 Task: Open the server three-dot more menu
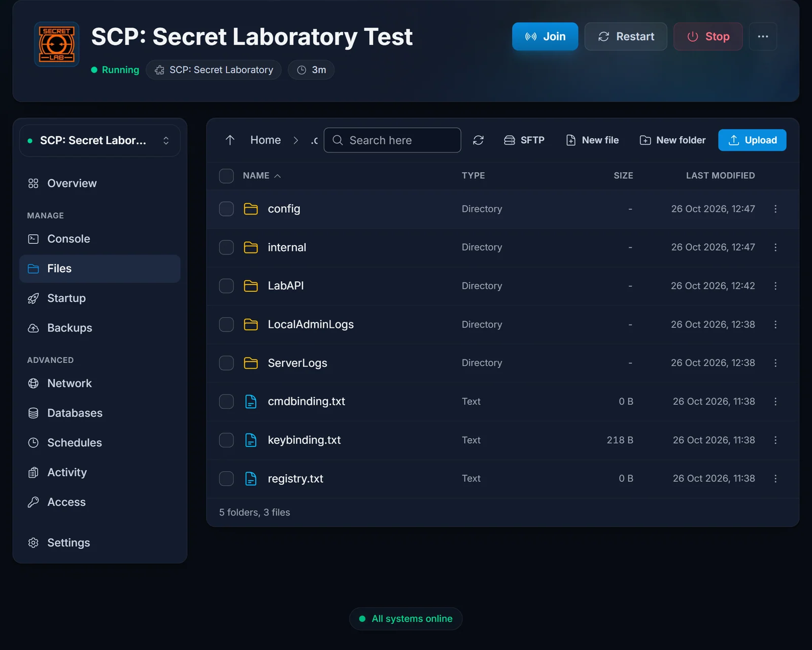click(x=763, y=37)
